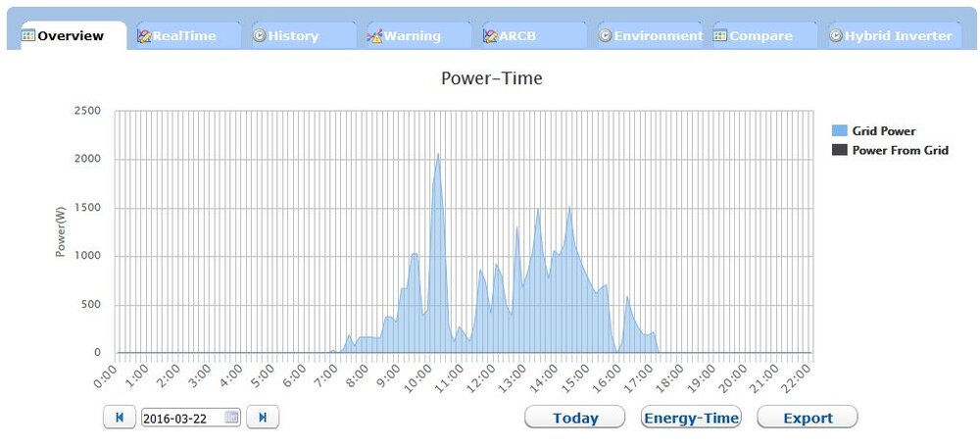Screen dimensions: 980x447
Task: Open calendar picker in date field
Action: (x=232, y=418)
